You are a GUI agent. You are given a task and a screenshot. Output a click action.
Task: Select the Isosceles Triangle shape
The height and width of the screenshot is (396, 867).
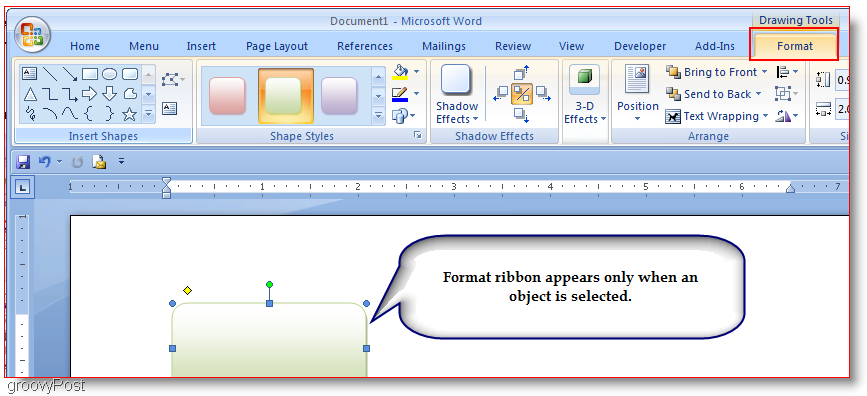coord(30,94)
